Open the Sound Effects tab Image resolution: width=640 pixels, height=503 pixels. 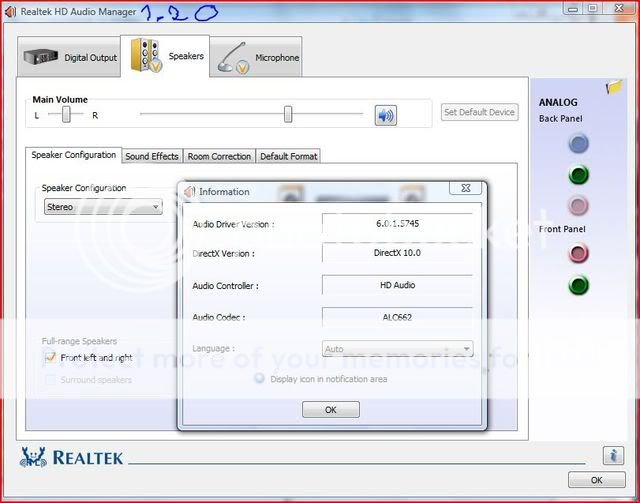(x=152, y=156)
